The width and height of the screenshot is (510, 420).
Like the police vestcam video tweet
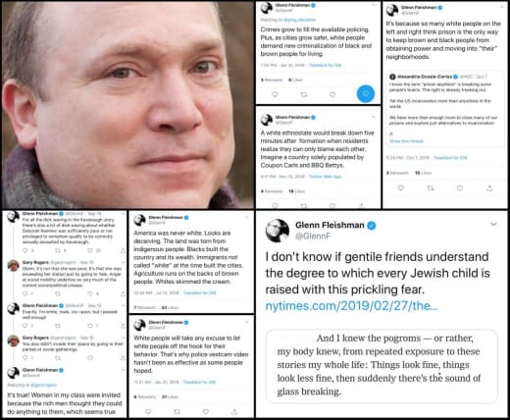click(206, 411)
